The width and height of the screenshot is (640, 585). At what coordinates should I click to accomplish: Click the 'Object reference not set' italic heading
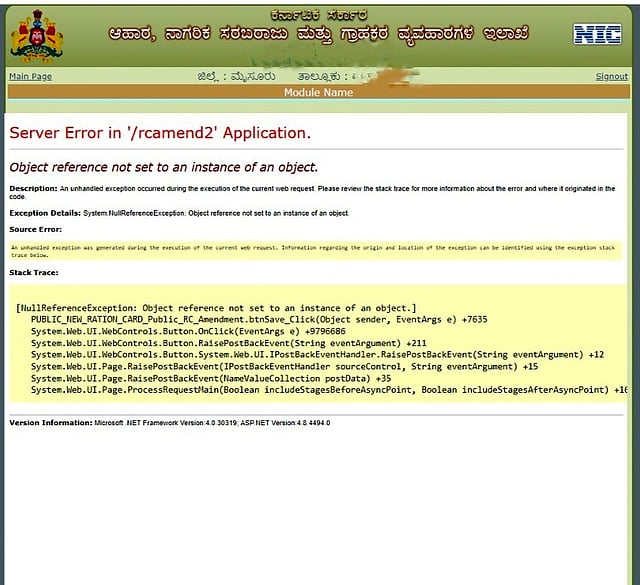pyautogui.click(x=164, y=167)
